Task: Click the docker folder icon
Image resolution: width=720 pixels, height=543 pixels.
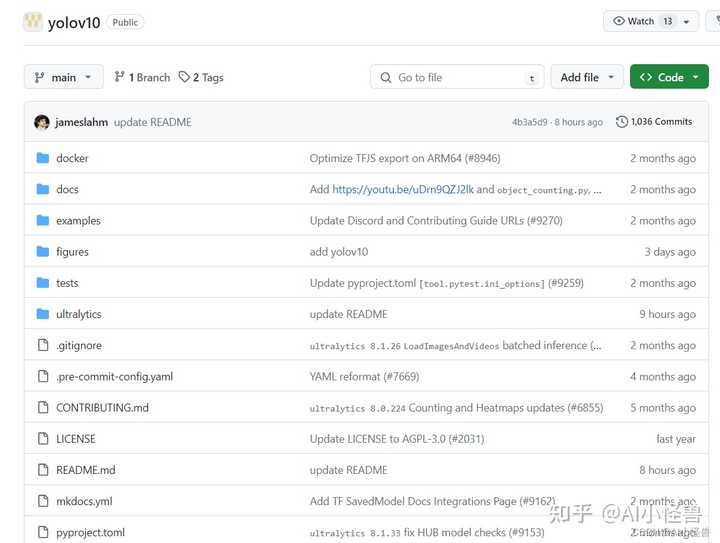Action: pos(43,158)
